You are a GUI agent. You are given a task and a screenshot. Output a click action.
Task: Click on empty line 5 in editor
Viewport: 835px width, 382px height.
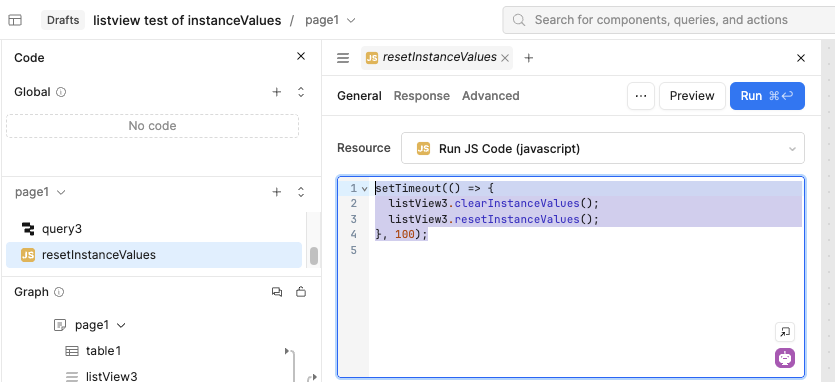coord(586,250)
